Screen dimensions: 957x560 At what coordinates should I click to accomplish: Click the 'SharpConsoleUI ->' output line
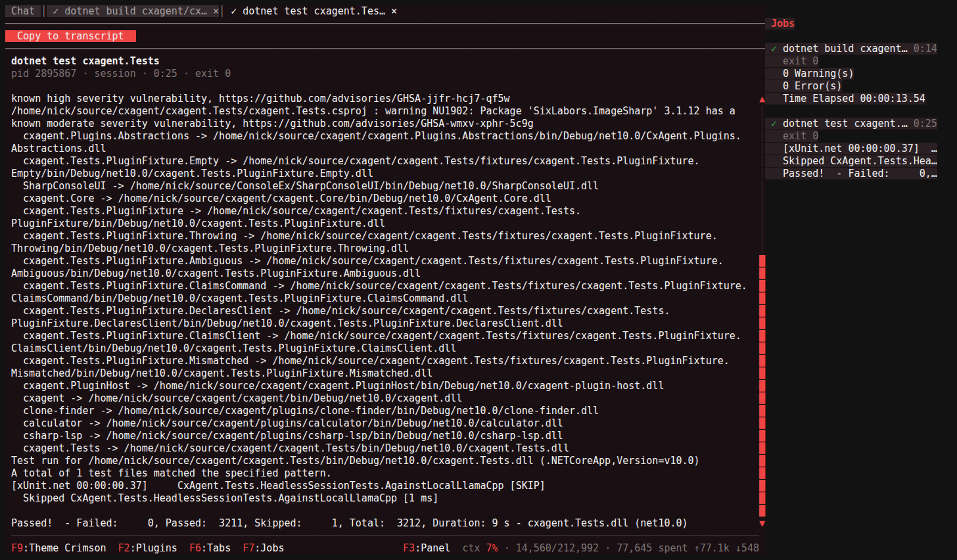(x=311, y=186)
